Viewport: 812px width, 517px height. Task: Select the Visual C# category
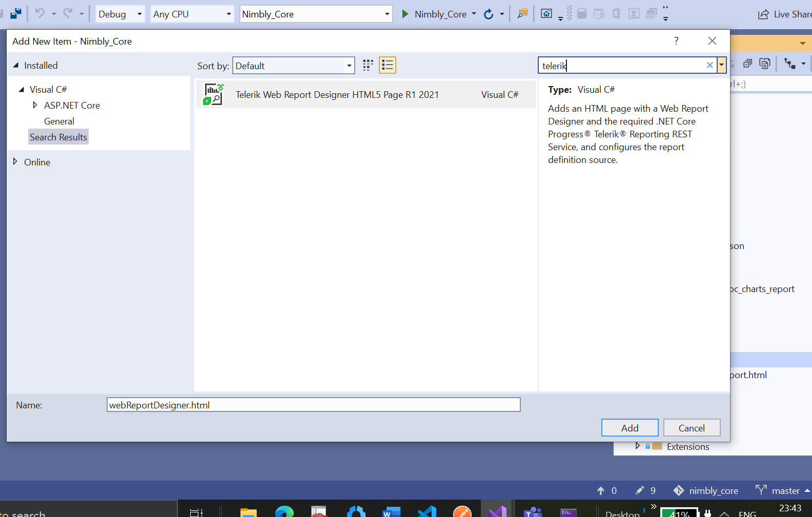pos(48,90)
